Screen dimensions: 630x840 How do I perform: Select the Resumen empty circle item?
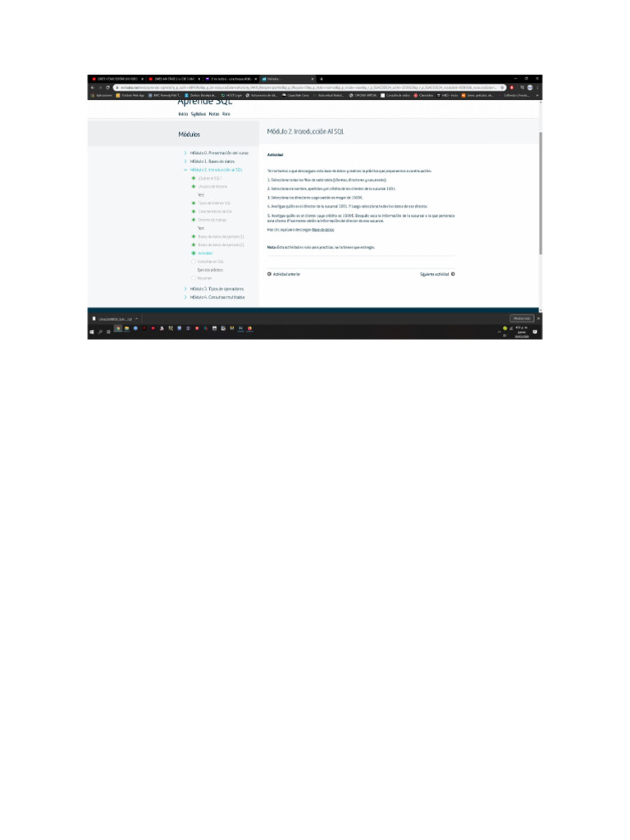[202, 278]
